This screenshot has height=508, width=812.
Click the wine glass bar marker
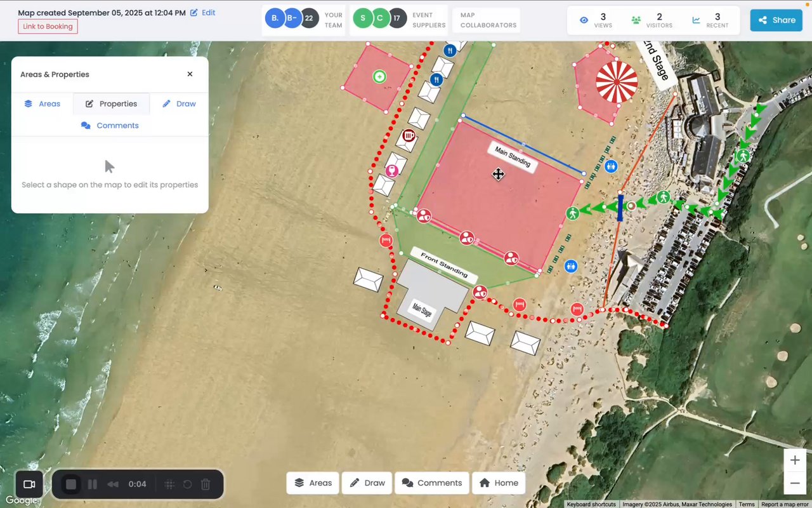[392, 170]
